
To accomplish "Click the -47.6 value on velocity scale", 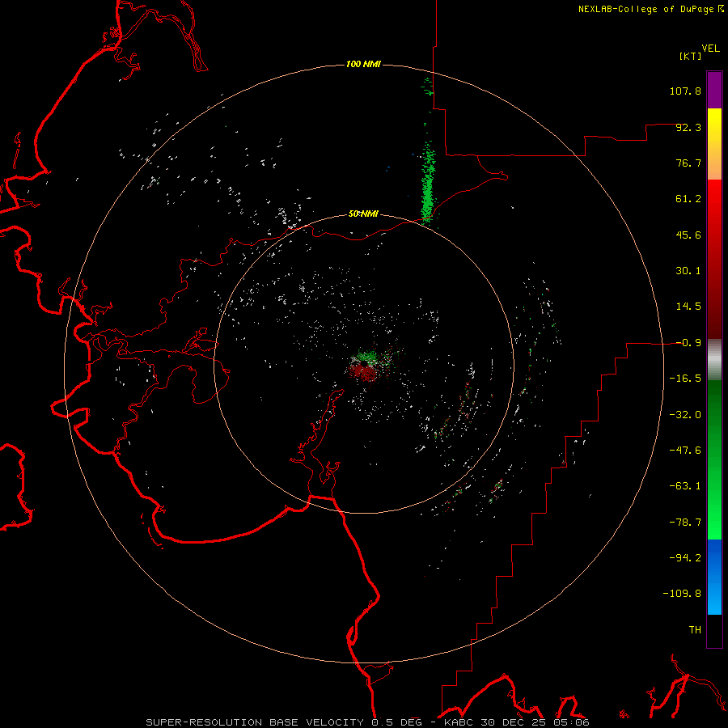I will pyautogui.click(x=685, y=451).
